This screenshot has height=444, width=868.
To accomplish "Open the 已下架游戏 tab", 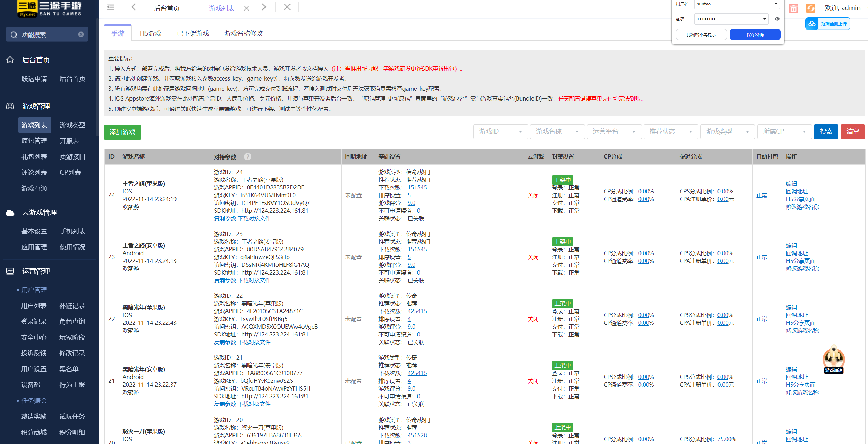I will tap(193, 33).
